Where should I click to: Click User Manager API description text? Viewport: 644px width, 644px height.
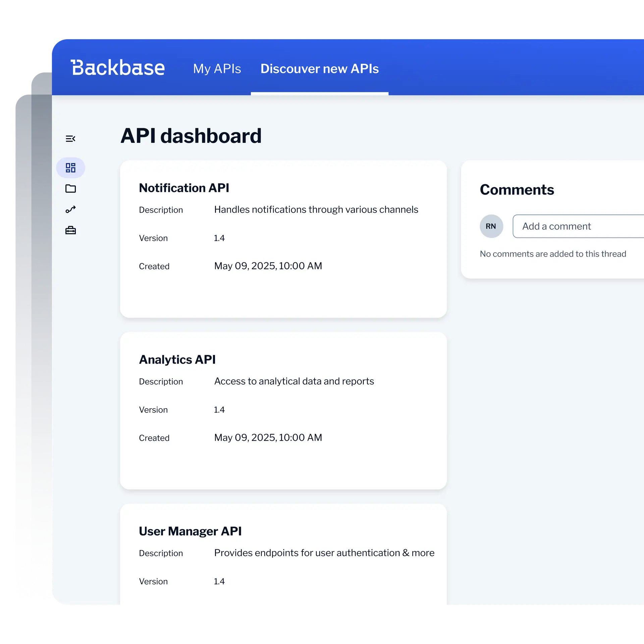(324, 553)
